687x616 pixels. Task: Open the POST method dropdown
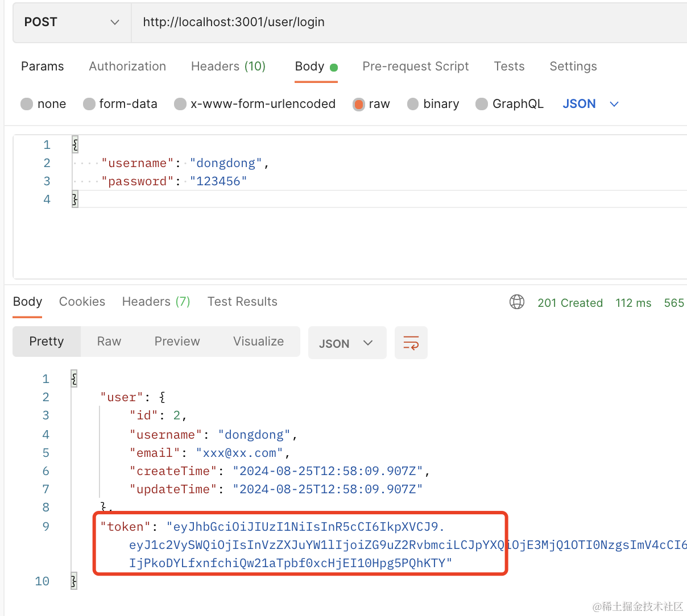coord(72,22)
